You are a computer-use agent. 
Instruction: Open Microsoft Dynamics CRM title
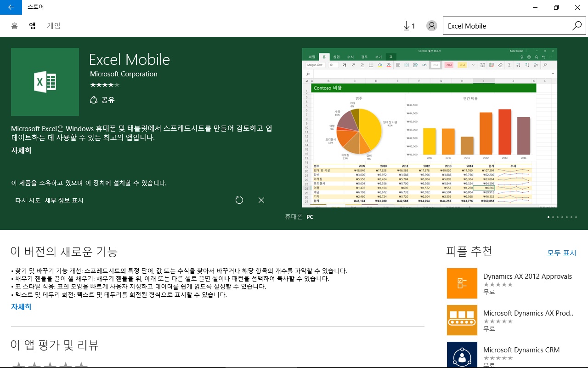[x=521, y=350]
